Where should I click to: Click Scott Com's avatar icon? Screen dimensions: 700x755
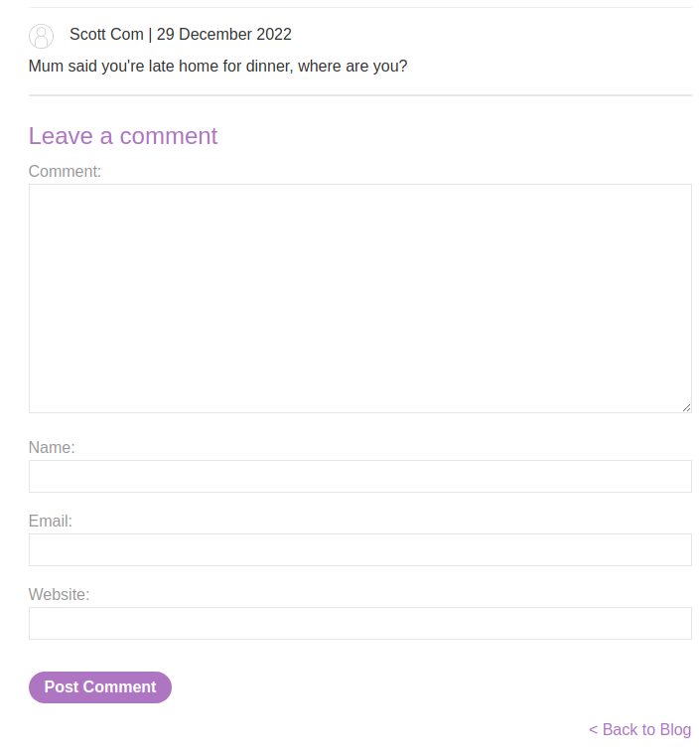(x=41, y=36)
